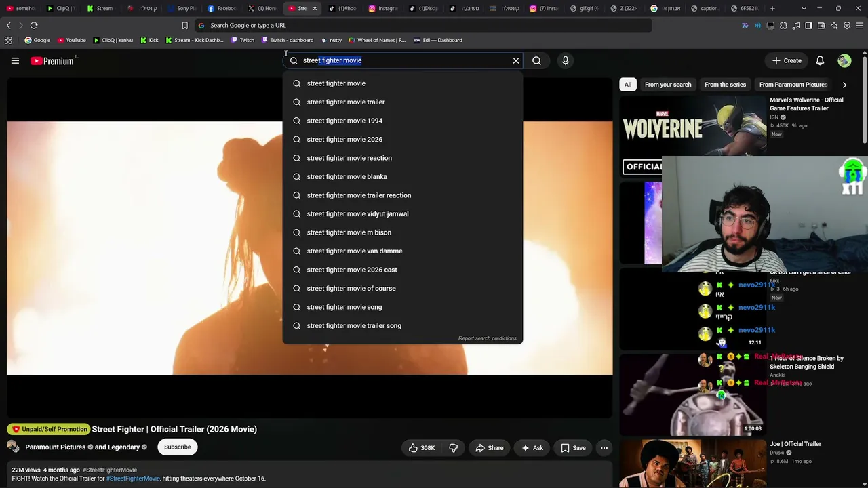
Task: Open the Paramount Pictures channel name
Action: (56, 447)
